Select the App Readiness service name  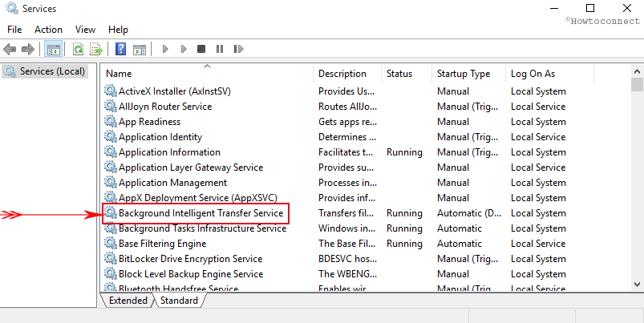149,122
